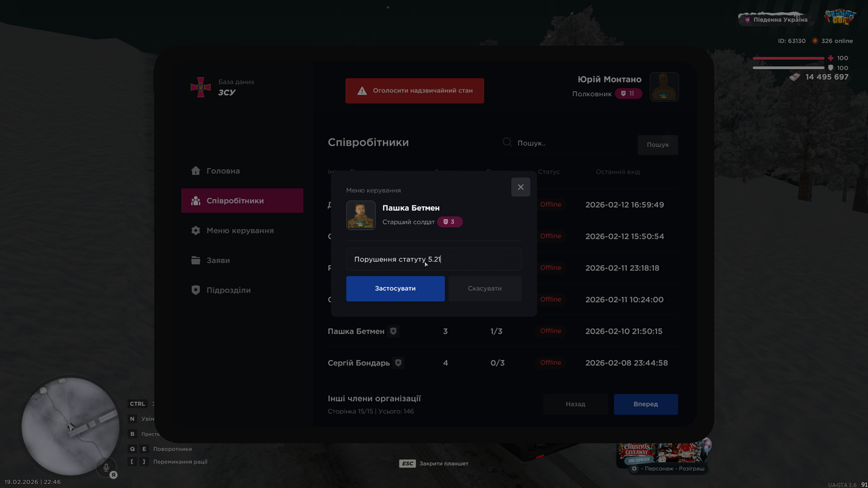The width and height of the screenshot is (868, 488).
Task: Click last login 2026-02-11 10:24:00
Action: click(624, 300)
